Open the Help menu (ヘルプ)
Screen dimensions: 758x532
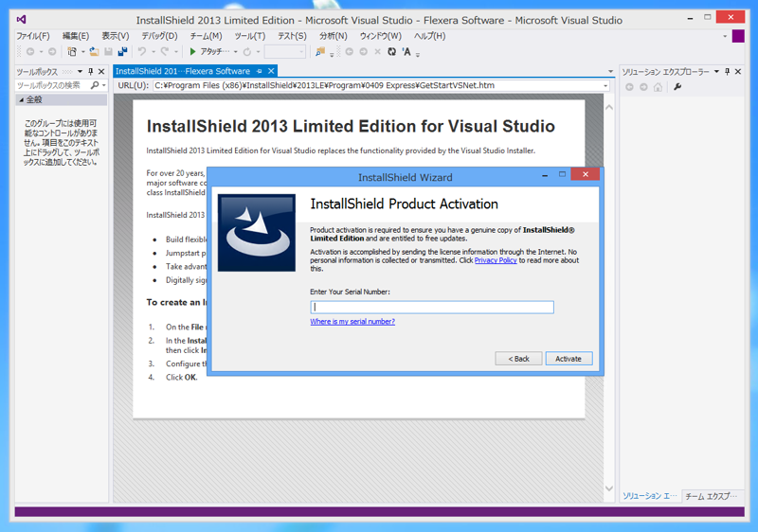[x=429, y=36]
